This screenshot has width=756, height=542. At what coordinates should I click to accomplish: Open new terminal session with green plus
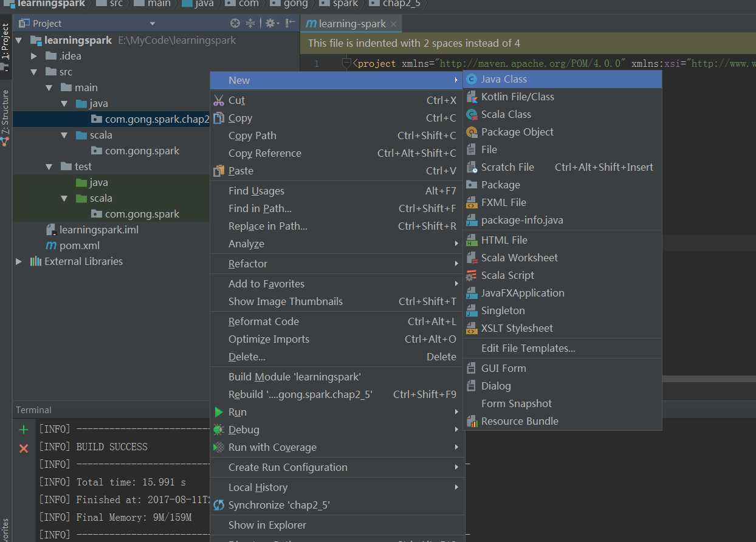24,430
